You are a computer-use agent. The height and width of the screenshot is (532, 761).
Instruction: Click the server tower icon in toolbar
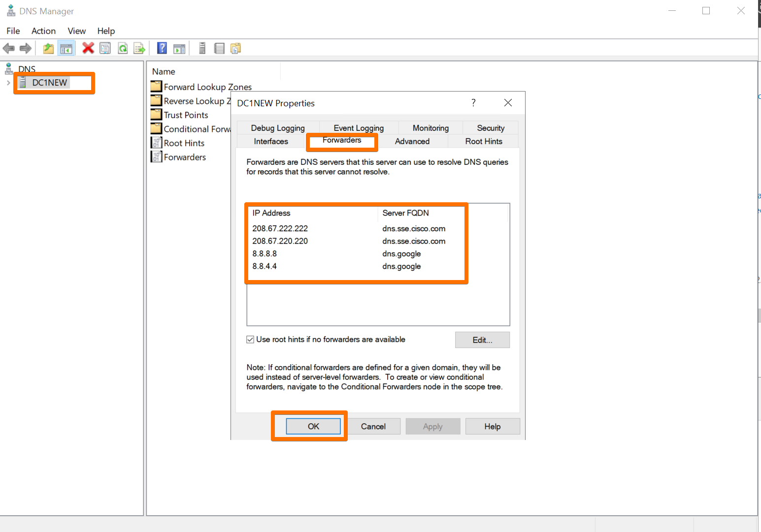click(202, 48)
